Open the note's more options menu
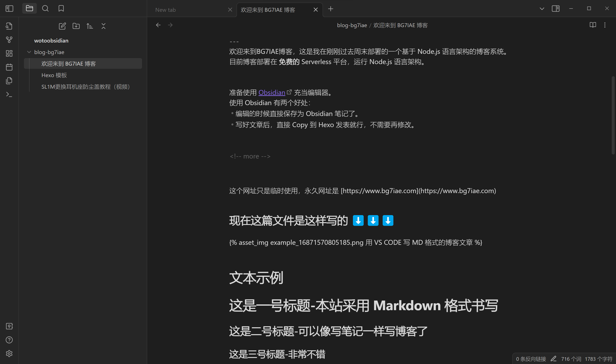This screenshot has width=616, height=364. (x=605, y=25)
